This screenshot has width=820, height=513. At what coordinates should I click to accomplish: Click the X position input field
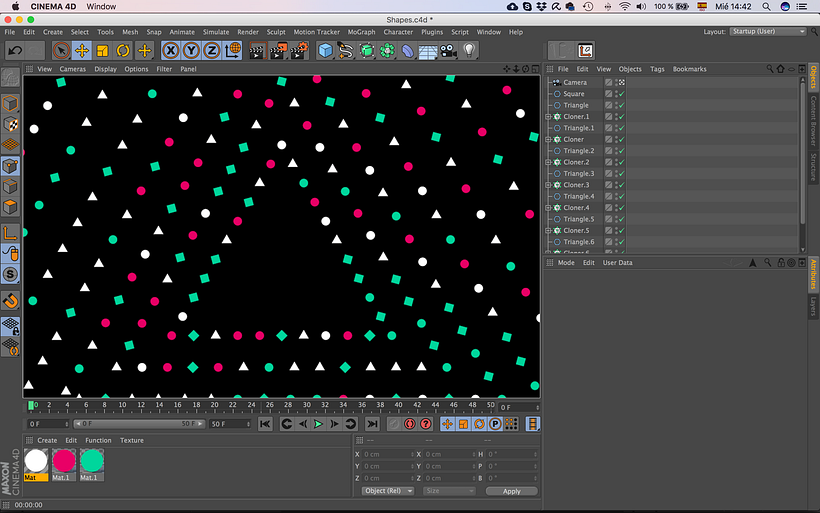[x=388, y=454]
